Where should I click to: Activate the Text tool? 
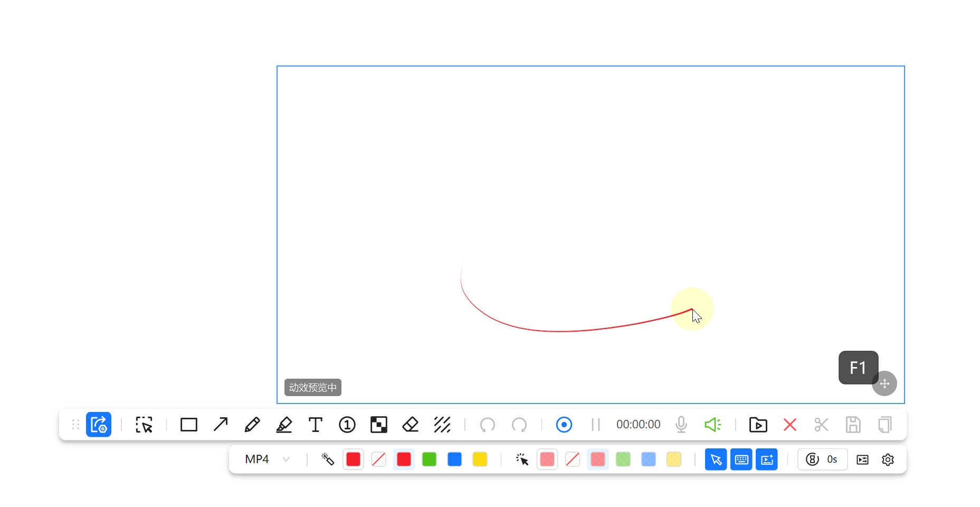pos(316,425)
